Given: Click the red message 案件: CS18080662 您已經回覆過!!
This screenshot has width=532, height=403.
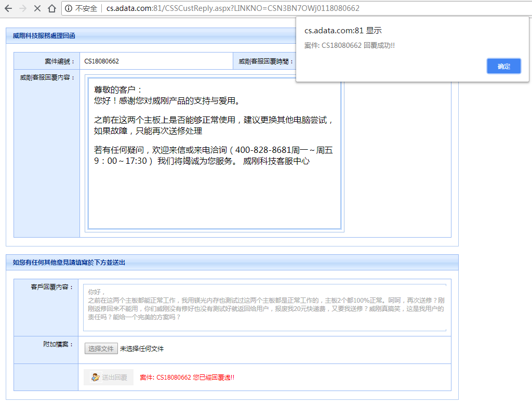Looking at the screenshot, I should [187, 378].
